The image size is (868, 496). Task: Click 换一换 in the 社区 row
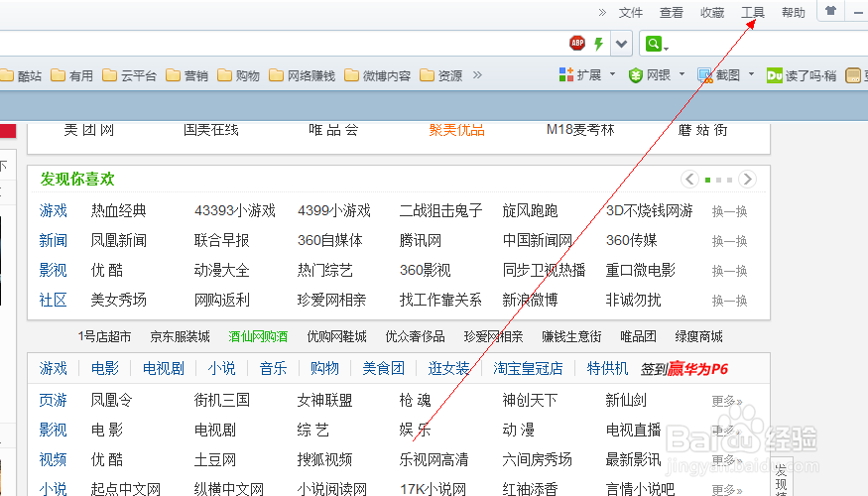pos(729,302)
